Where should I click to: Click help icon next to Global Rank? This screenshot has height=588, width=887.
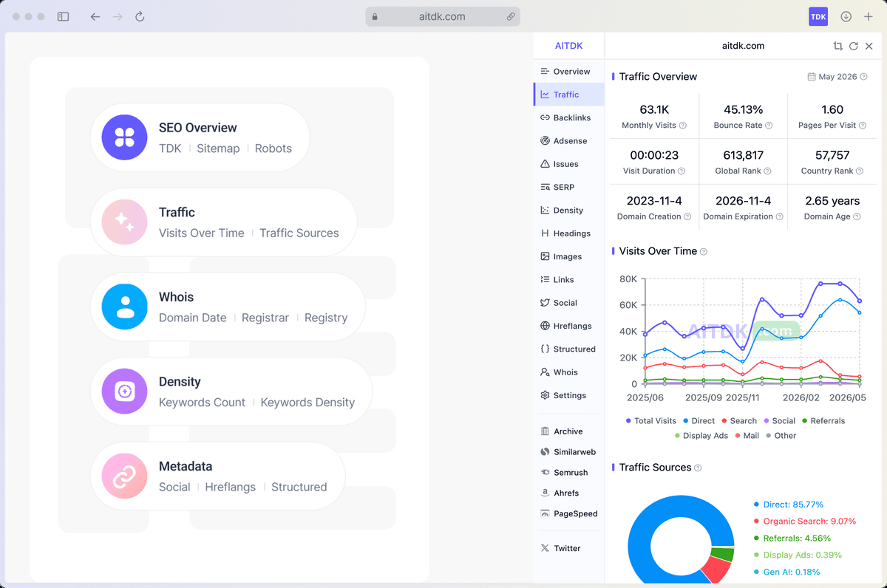[768, 171]
